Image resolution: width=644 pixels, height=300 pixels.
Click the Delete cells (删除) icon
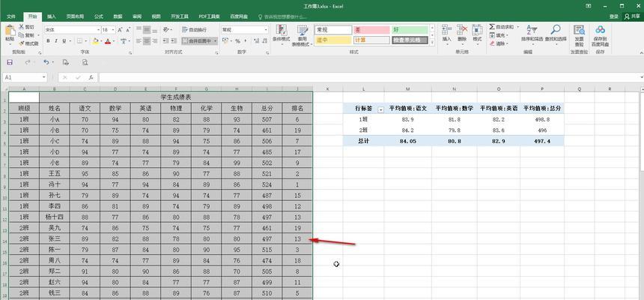462,30
